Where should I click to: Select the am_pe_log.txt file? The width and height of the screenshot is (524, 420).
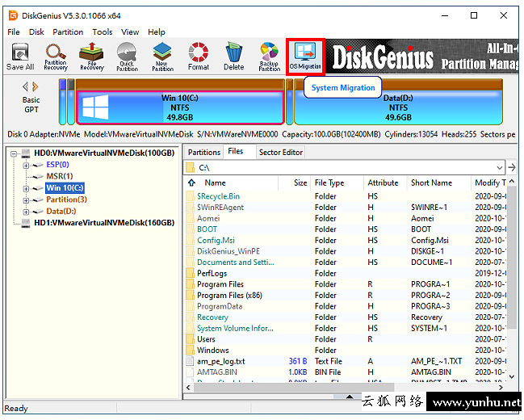pos(221,362)
